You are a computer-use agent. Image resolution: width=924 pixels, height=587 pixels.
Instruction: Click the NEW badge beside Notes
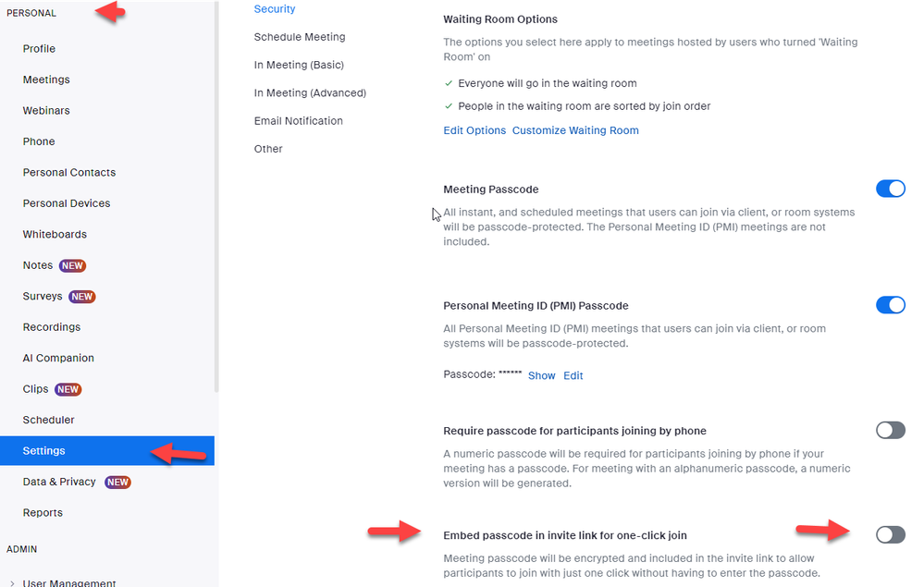click(72, 265)
